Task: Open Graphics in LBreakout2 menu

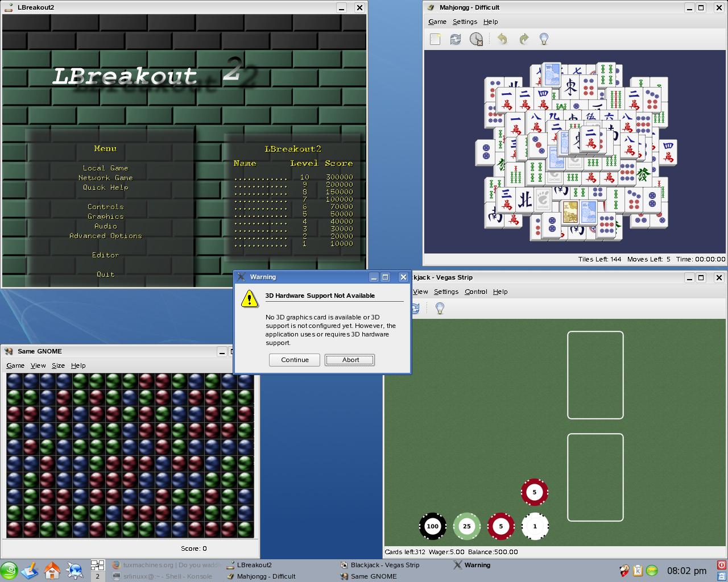Action: pos(105,217)
